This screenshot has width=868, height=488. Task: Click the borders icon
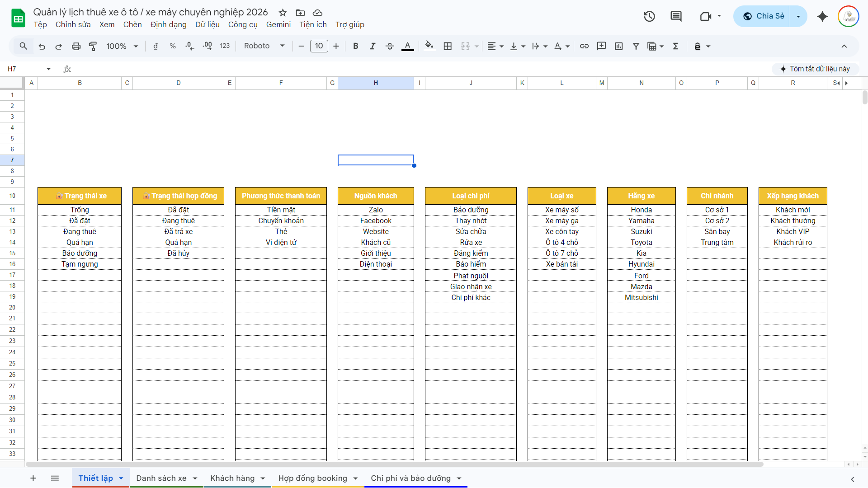(x=448, y=46)
